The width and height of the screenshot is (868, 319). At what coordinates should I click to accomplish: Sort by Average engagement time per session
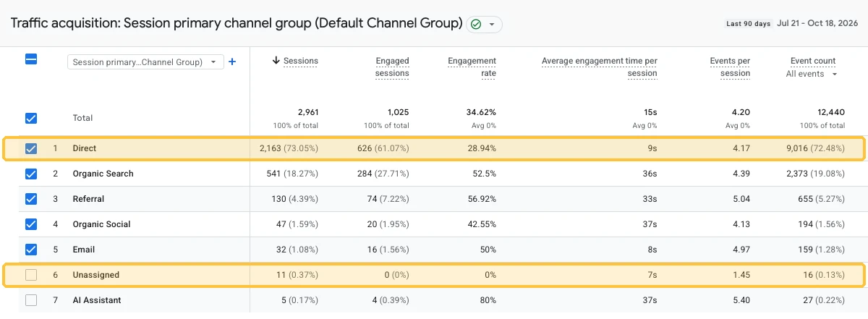click(600, 67)
